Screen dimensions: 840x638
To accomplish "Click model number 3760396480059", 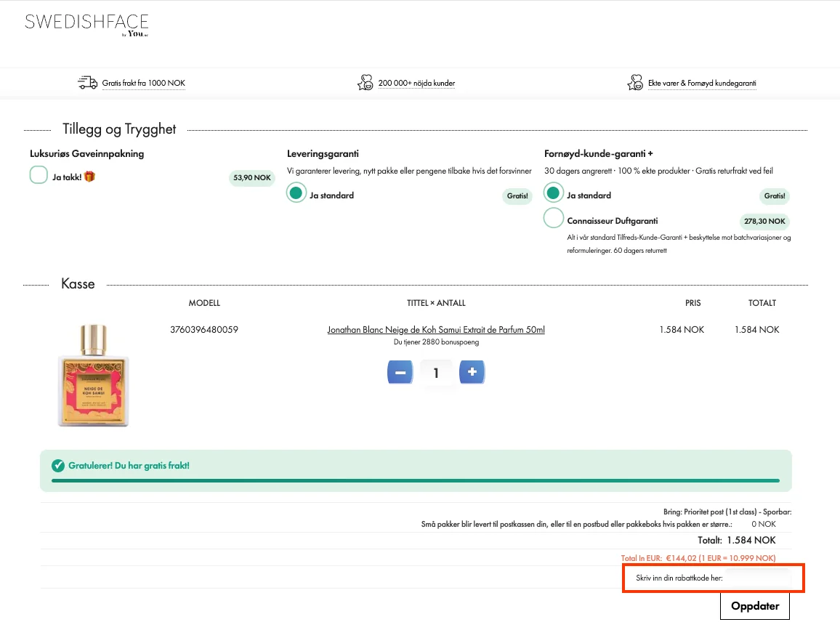I will (204, 329).
